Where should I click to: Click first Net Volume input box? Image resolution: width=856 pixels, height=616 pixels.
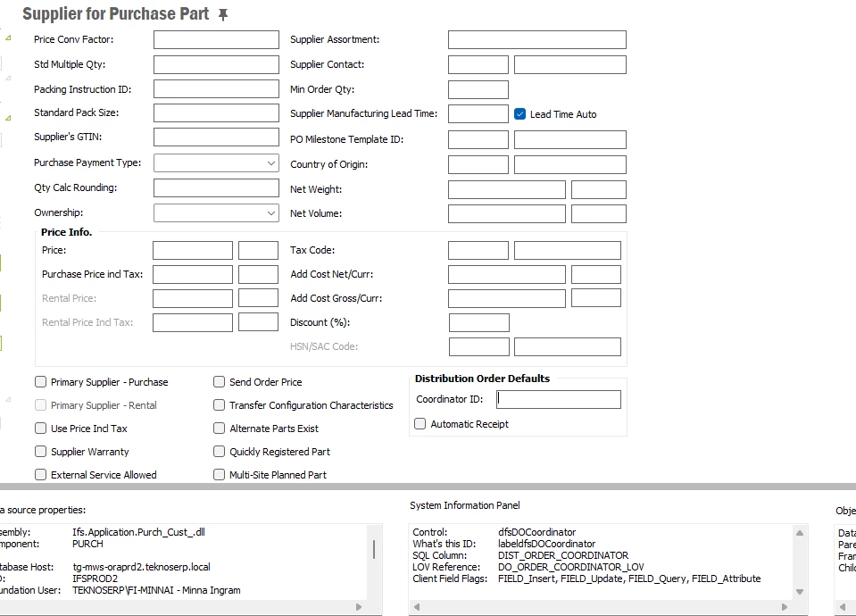click(x=507, y=213)
